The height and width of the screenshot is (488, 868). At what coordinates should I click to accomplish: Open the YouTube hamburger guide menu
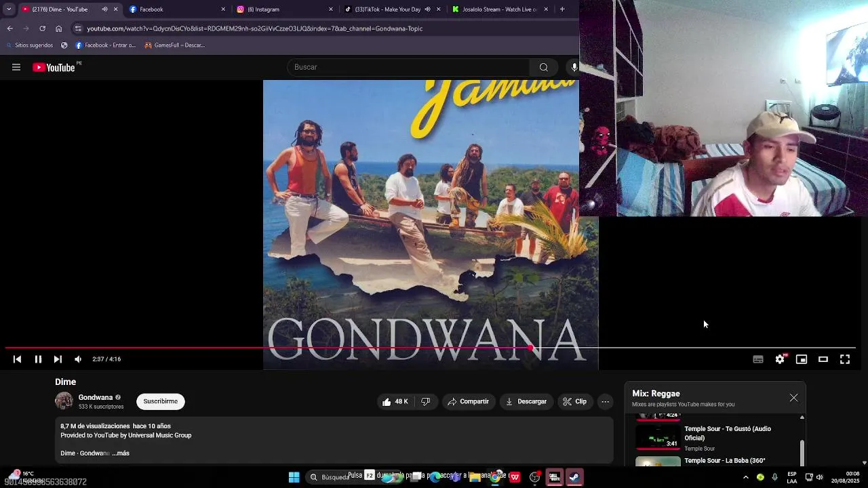tap(16, 67)
